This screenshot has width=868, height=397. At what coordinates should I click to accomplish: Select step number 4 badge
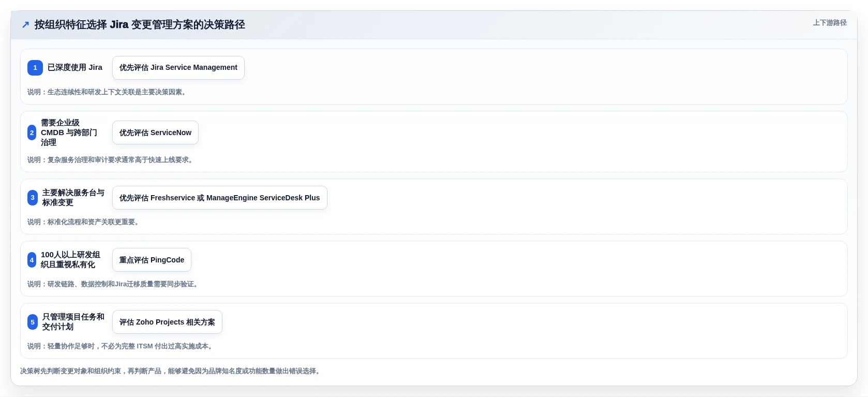coord(32,260)
